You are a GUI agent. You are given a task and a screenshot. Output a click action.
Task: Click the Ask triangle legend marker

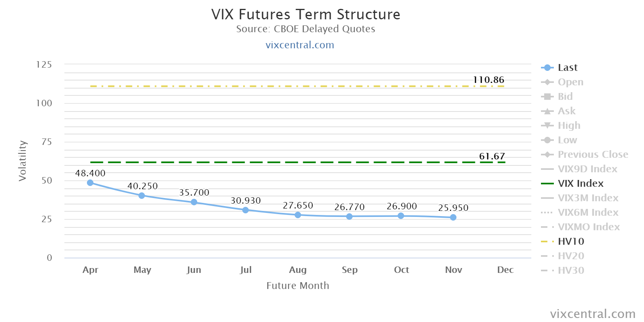[547, 111]
